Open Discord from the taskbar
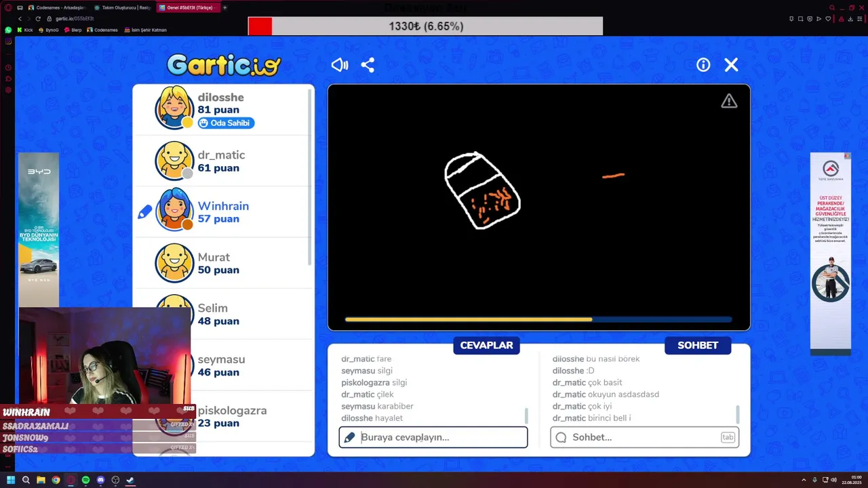Image resolution: width=868 pixels, height=488 pixels. point(100,480)
